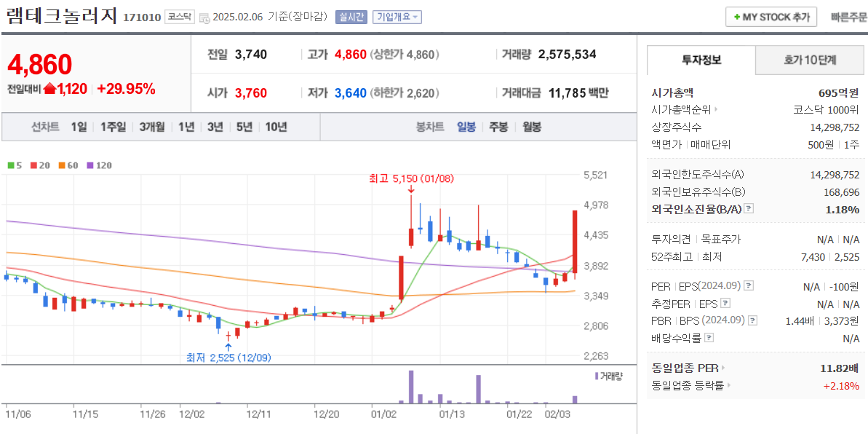Click the 코스닥 1000위 rank value

tap(826, 110)
